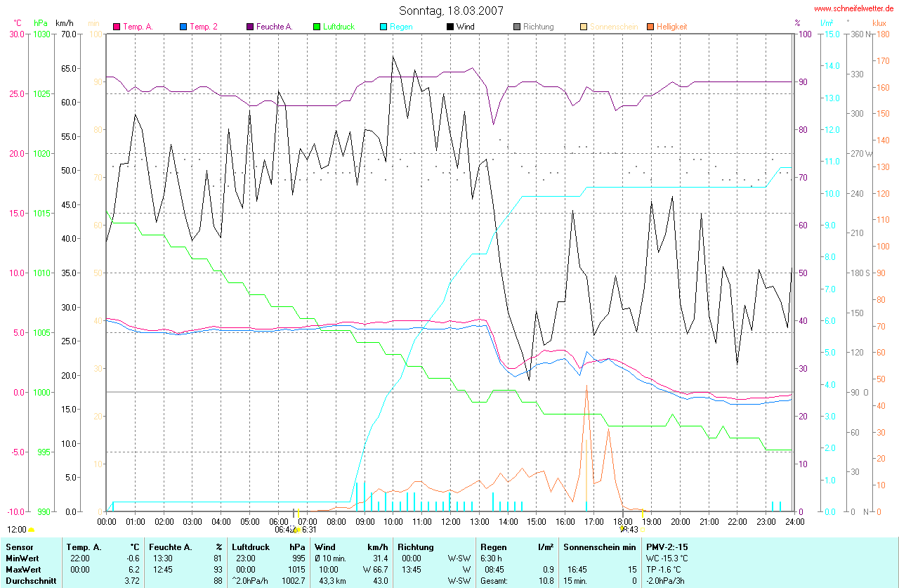Click the 'MaxWert' row label

[22, 569]
